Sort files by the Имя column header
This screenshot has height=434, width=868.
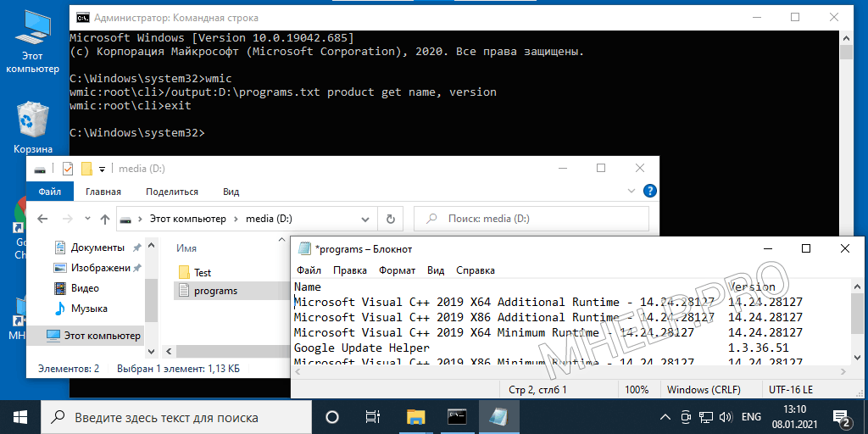pos(186,248)
